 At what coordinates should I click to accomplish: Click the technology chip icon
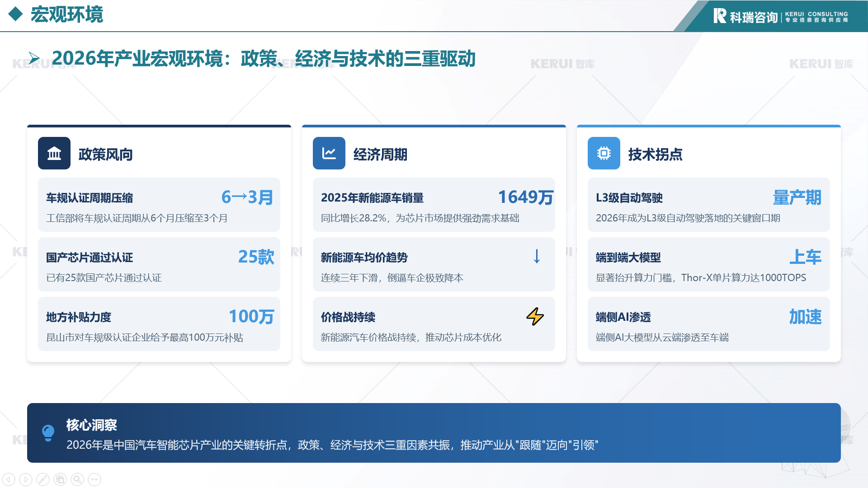click(x=604, y=154)
